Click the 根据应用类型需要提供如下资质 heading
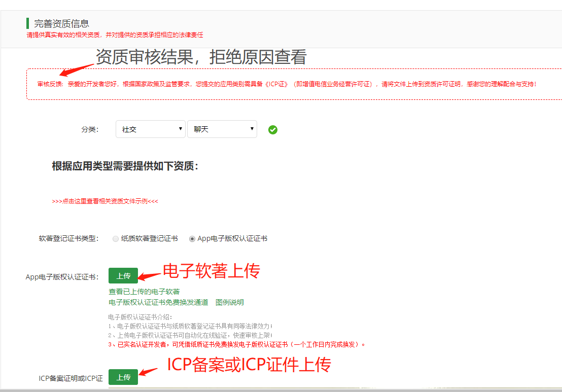This screenshot has height=392, width=562. pyautogui.click(x=125, y=166)
